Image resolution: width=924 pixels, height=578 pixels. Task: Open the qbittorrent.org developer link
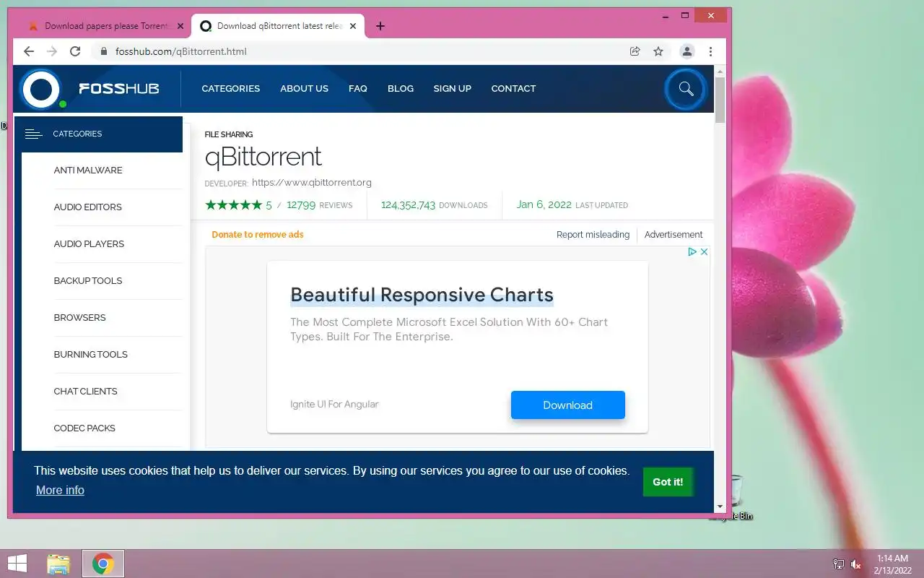(312, 183)
